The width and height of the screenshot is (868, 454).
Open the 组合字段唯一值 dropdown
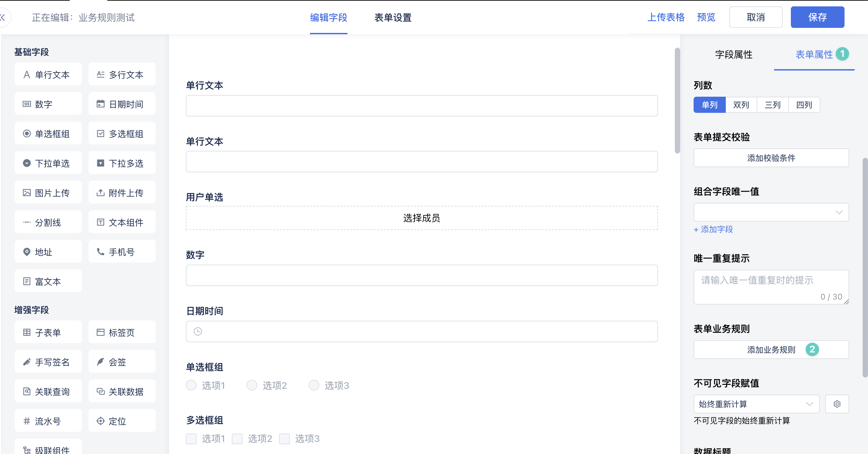point(771,212)
